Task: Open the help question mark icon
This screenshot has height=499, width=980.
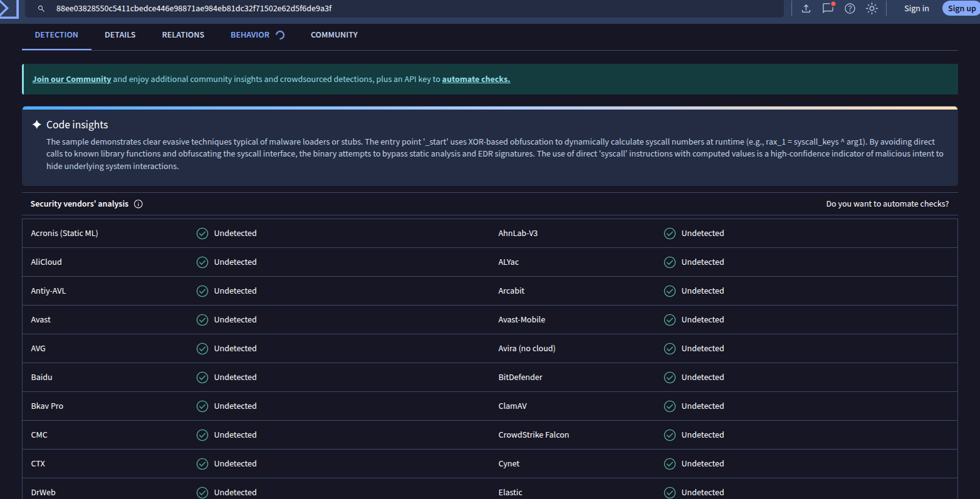Action: click(x=850, y=8)
